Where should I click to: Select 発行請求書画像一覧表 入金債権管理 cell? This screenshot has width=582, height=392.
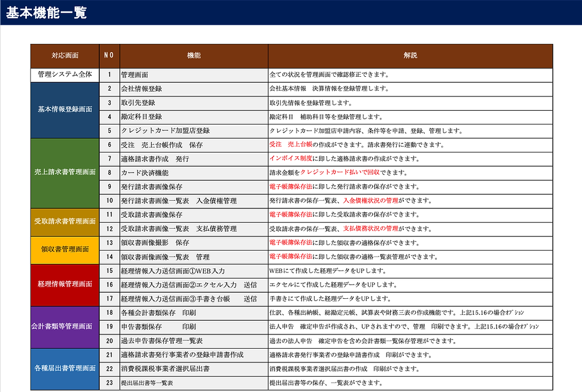[x=194, y=201]
